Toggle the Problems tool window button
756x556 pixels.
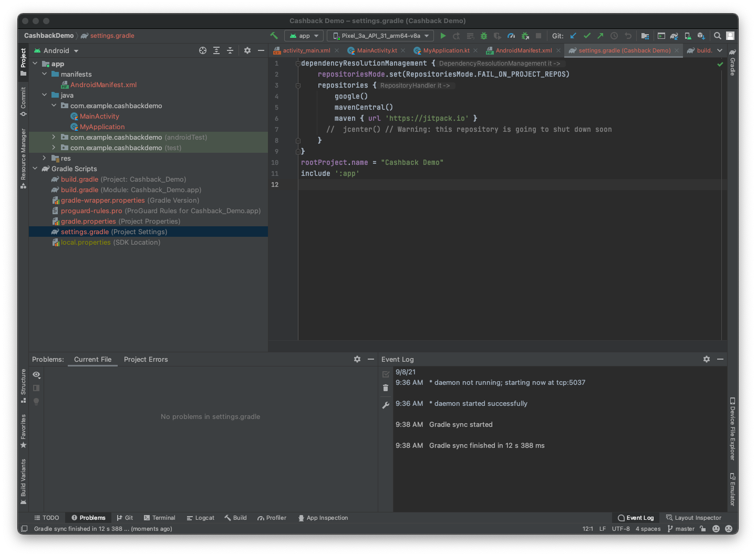point(88,518)
